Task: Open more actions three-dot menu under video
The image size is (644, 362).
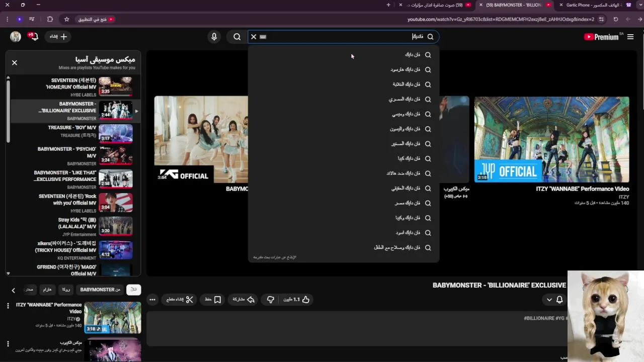Action: [x=152, y=300]
